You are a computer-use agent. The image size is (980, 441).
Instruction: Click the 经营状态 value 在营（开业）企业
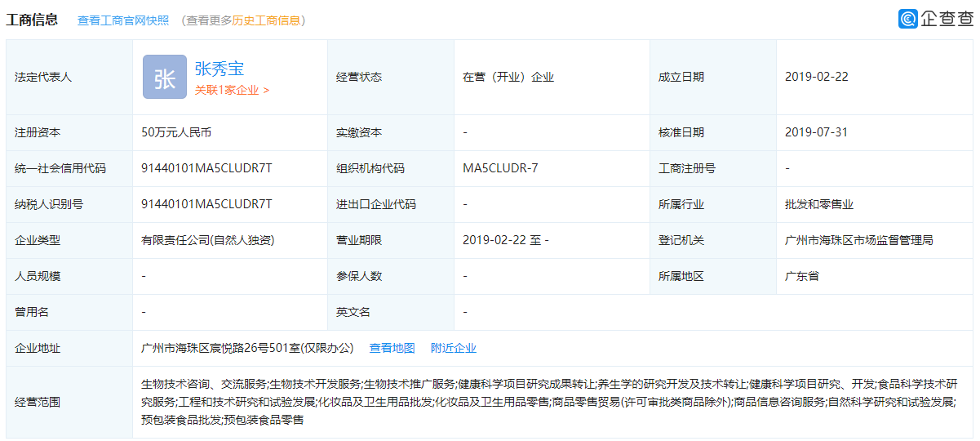click(x=508, y=77)
